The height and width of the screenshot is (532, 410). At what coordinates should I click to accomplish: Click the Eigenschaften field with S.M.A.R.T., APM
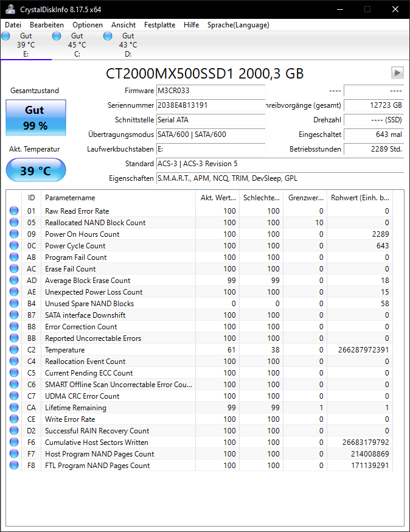point(280,178)
